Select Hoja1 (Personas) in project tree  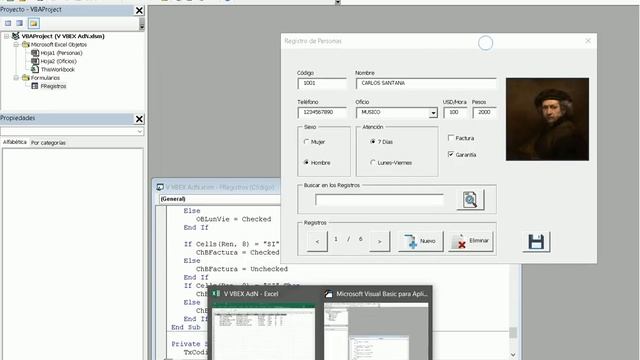61,53
